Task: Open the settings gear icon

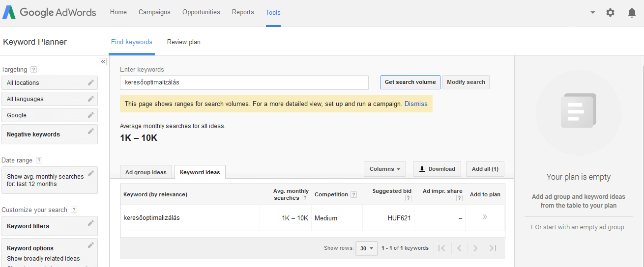Action: tap(610, 13)
